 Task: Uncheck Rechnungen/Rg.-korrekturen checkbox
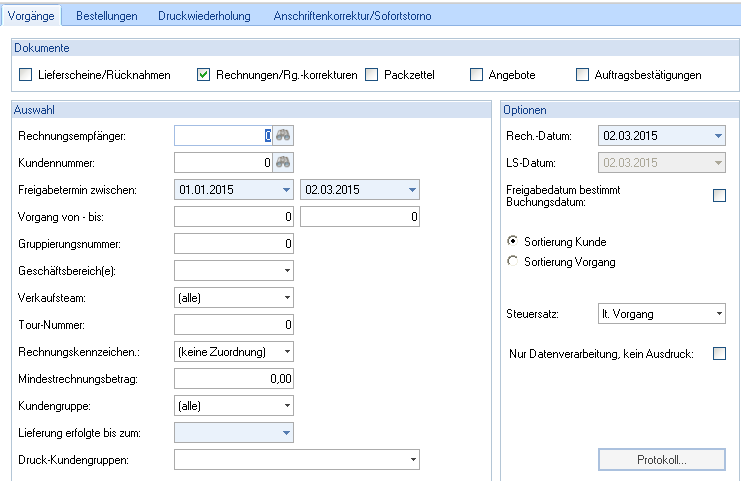point(204,75)
